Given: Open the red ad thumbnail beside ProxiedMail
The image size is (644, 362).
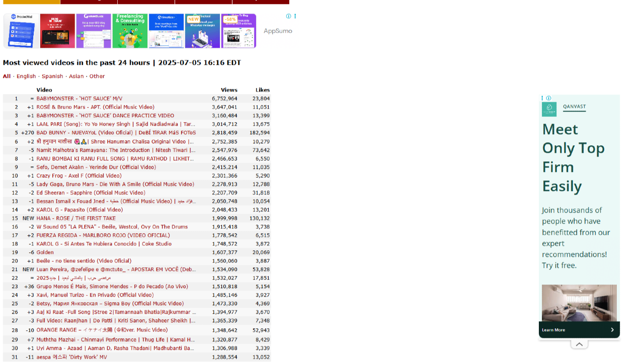Looking at the screenshot, I should (x=57, y=31).
